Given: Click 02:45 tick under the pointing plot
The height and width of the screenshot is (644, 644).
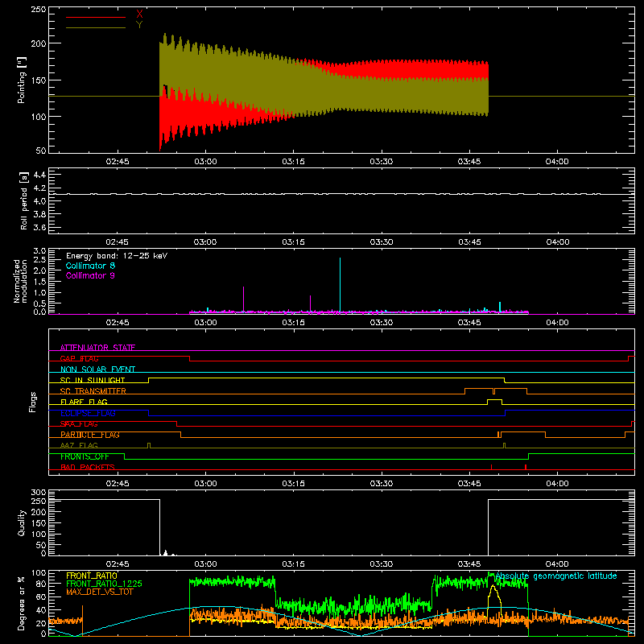Looking at the screenshot, I should 118,162.
